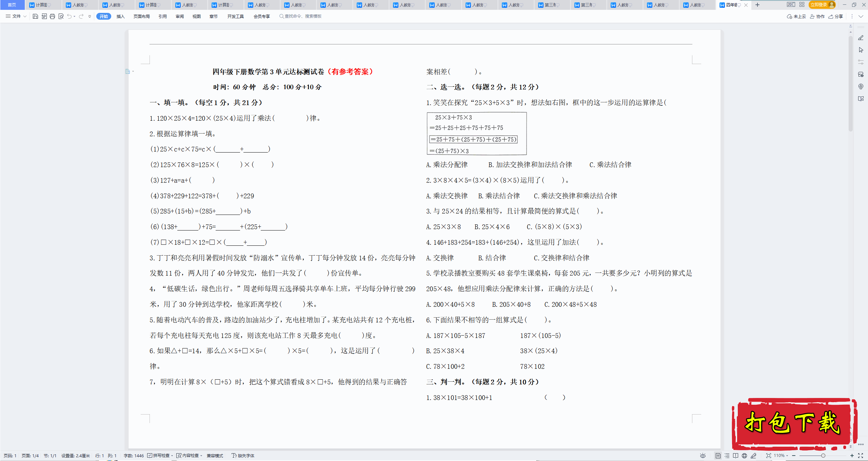This screenshot has height=461, width=868.
Task: Switch to the 首页 home tab
Action: click(x=12, y=5)
